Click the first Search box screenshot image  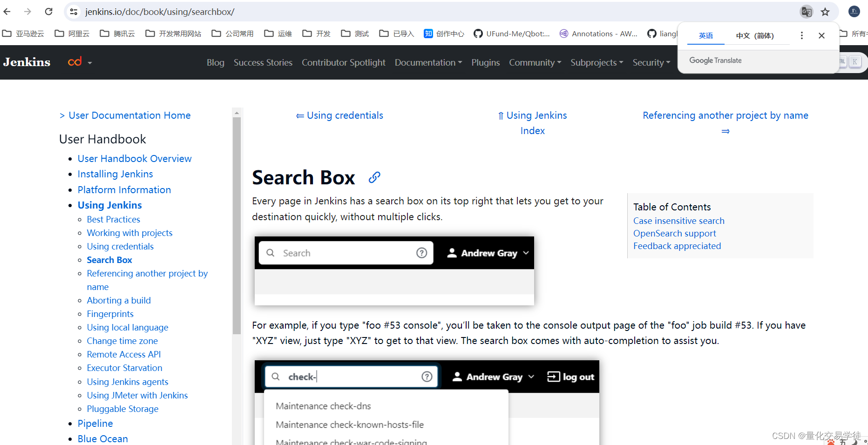[x=394, y=271]
